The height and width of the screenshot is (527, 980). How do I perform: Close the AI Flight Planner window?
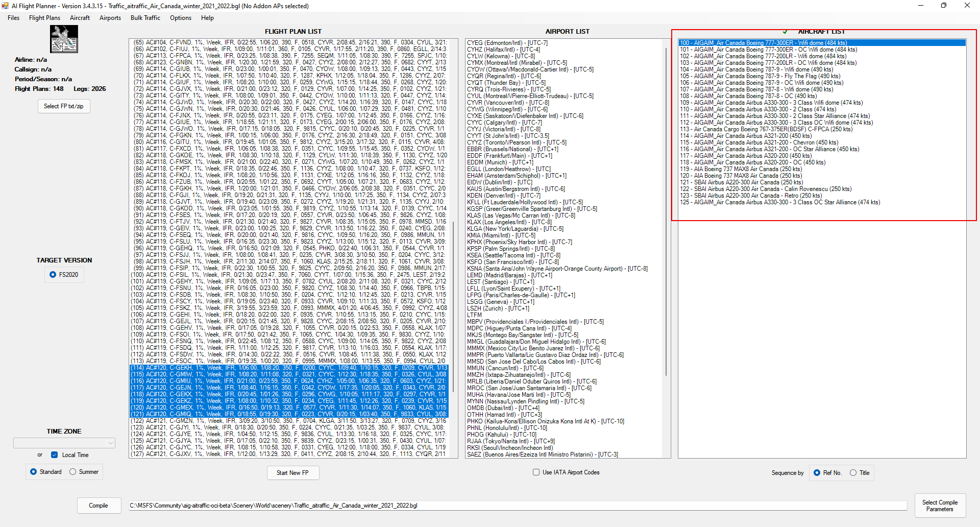coord(967,6)
